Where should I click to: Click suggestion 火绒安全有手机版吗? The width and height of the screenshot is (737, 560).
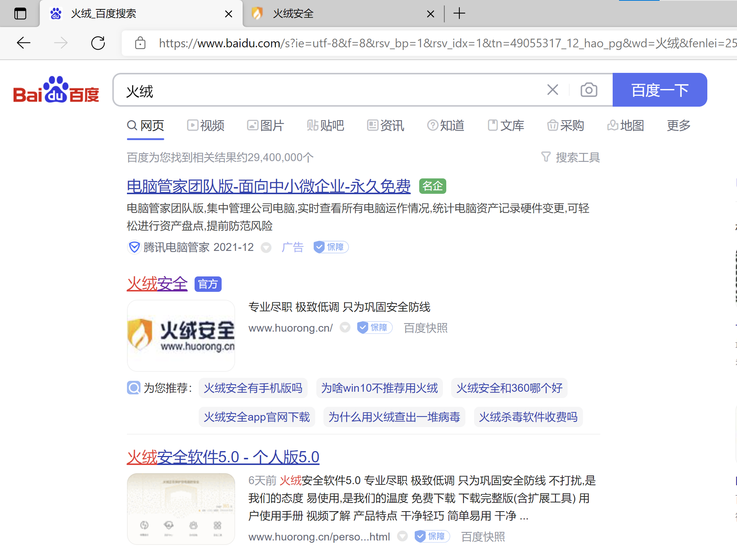click(x=253, y=388)
